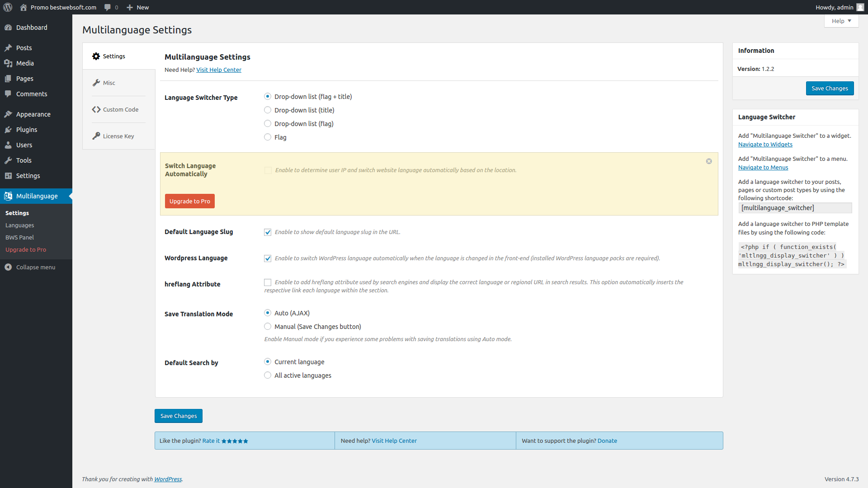Open the WordPress link in footer
Image resolution: width=868 pixels, height=488 pixels.
pyautogui.click(x=168, y=479)
